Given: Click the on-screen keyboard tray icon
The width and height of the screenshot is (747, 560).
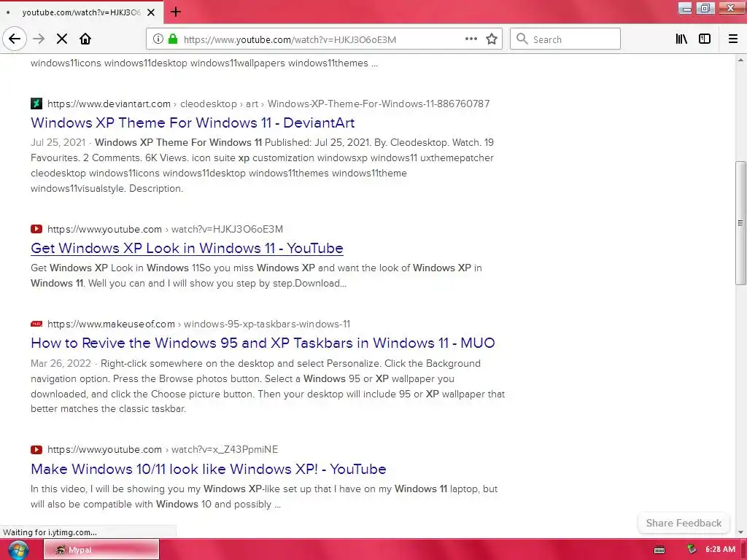Looking at the screenshot, I should click(x=659, y=550).
